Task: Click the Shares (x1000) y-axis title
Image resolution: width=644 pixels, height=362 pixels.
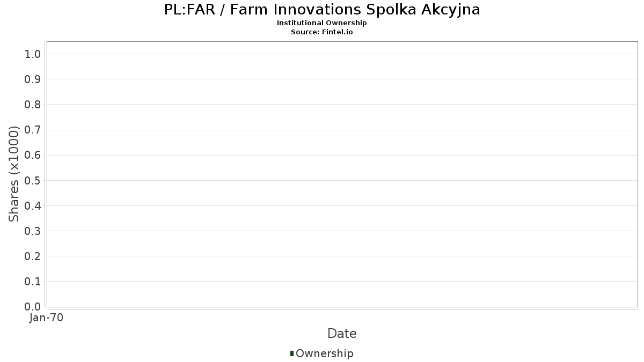Action: click(14, 174)
